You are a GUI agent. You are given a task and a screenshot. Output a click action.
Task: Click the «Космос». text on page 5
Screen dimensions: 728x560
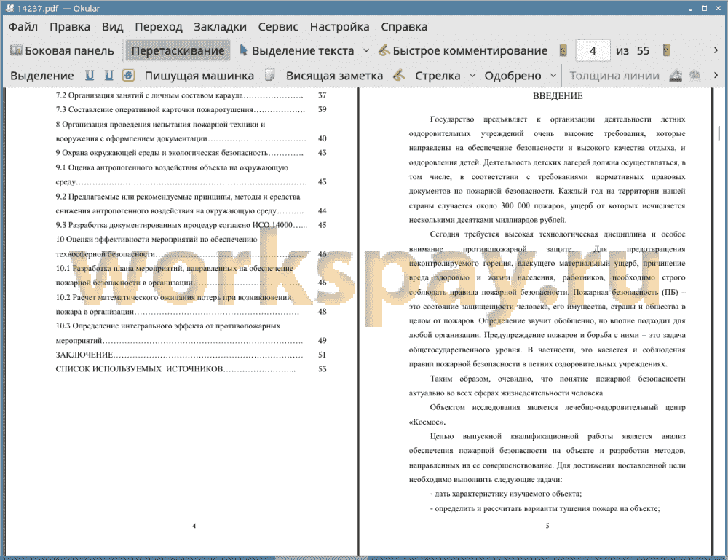pos(427,422)
